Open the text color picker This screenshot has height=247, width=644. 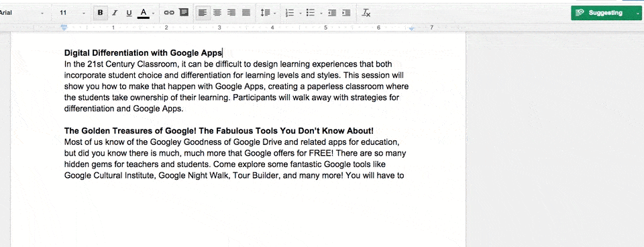pos(144,13)
